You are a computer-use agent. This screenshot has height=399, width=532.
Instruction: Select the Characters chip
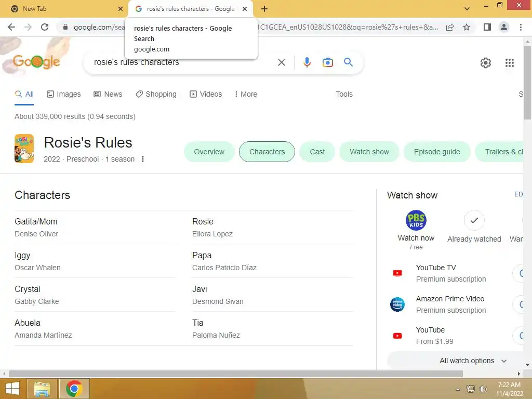(267, 152)
